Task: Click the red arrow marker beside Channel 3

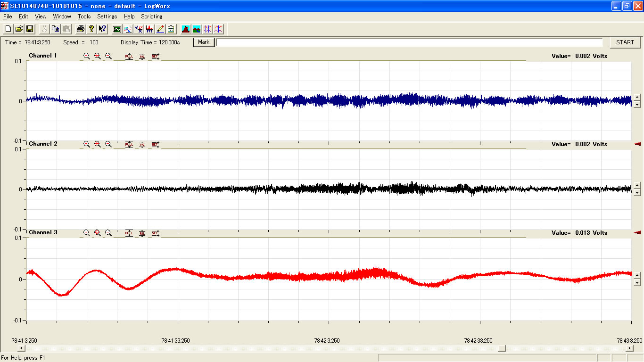Action: (637, 233)
